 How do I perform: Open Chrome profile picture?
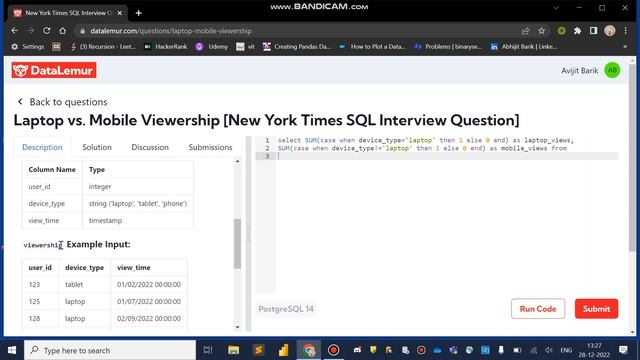coord(610,31)
